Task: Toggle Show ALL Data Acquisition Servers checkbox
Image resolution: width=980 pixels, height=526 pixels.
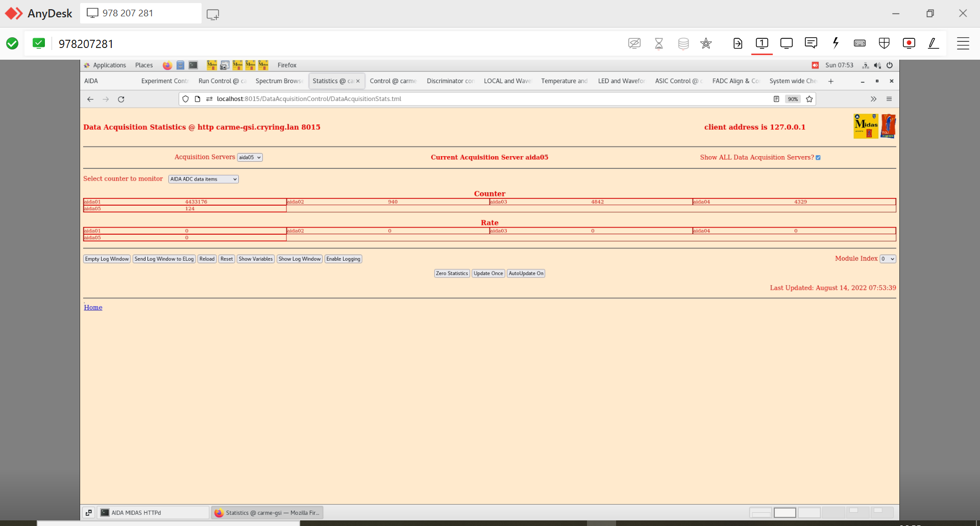Action: pyautogui.click(x=818, y=158)
